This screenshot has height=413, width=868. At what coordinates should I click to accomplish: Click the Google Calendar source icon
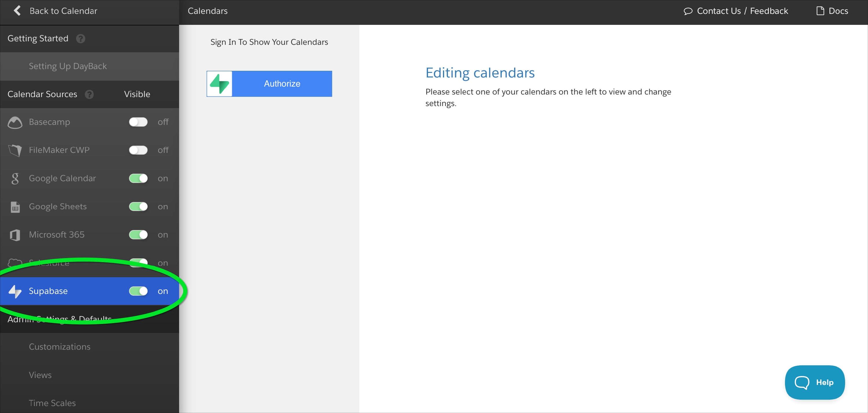pyautogui.click(x=15, y=178)
